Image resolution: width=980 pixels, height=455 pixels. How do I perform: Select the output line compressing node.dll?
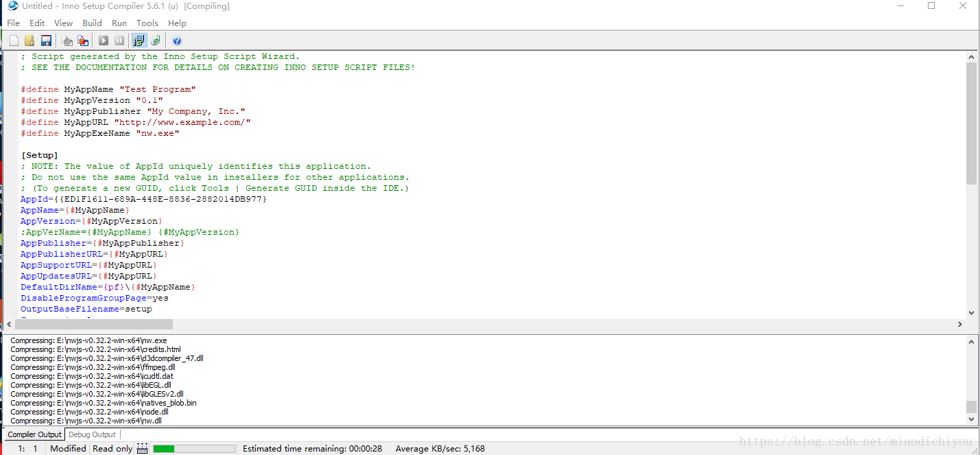tap(89, 412)
